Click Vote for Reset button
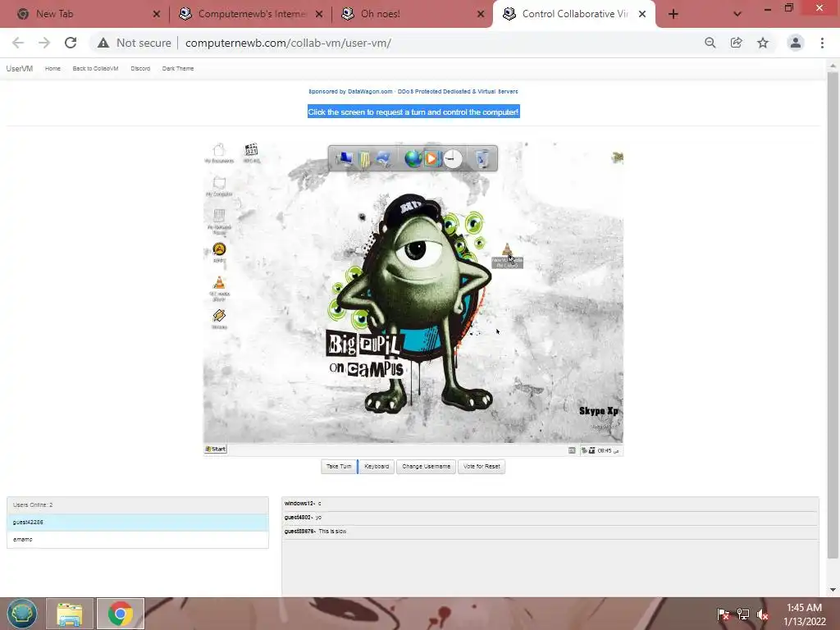This screenshot has height=630, width=840. click(x=481, y=467)
